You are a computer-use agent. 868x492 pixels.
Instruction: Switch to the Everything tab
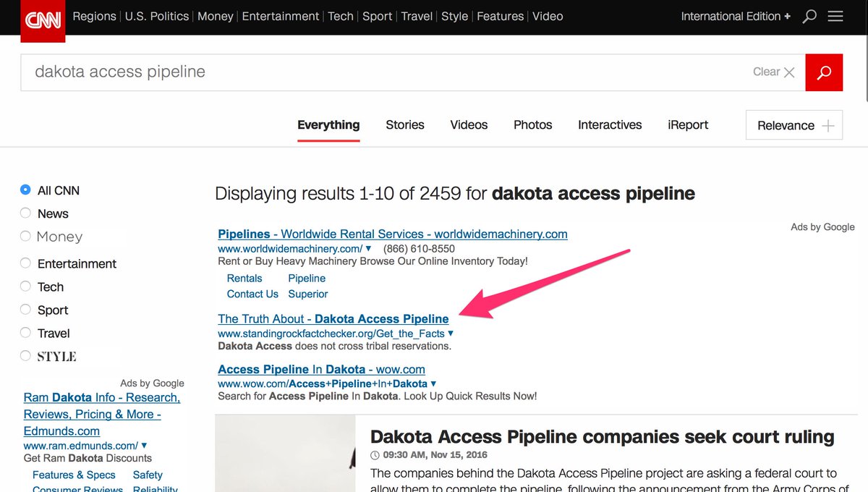328,124
